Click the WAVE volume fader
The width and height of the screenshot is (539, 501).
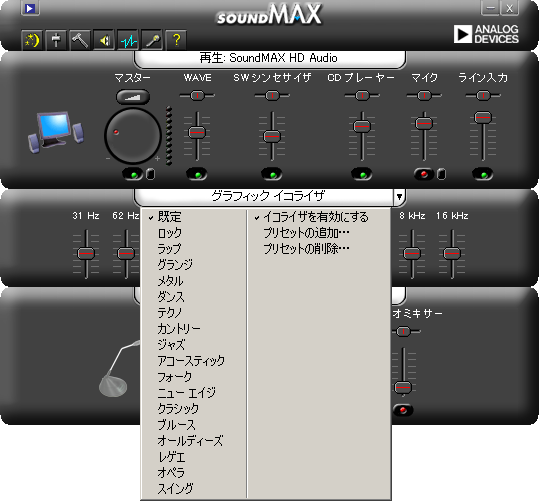pyautogui.click(x=197, y=132)
